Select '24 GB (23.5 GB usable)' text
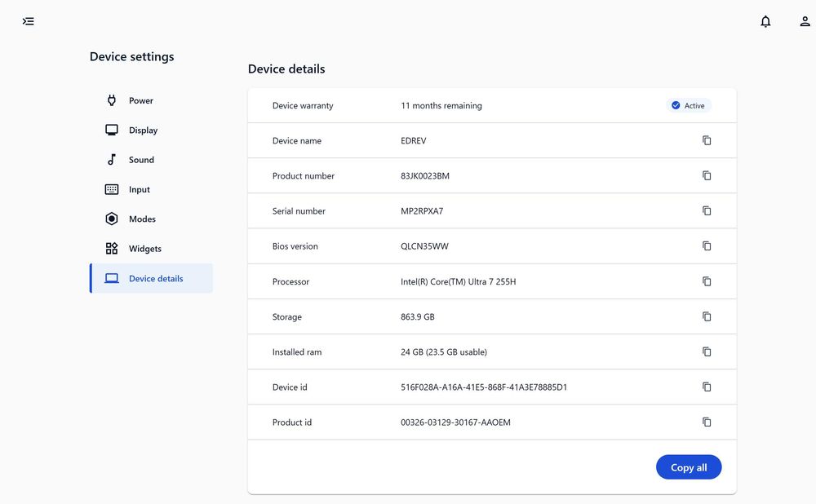Viewport: 816px width, 504px height. click(444, 352)
